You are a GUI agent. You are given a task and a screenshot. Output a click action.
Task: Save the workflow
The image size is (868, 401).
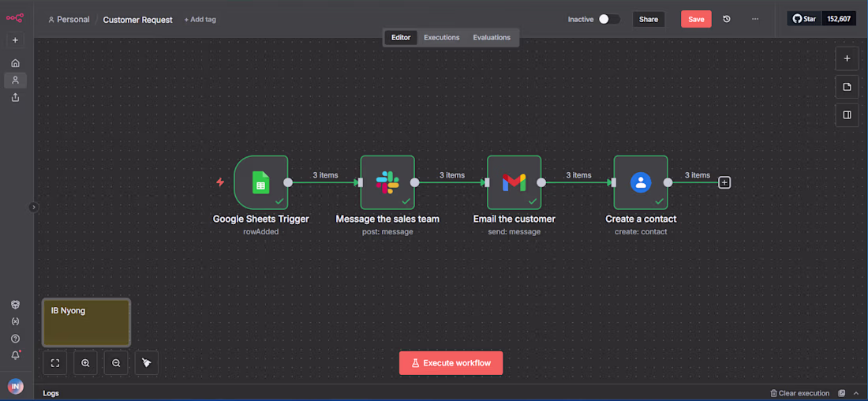click(696, 20)
